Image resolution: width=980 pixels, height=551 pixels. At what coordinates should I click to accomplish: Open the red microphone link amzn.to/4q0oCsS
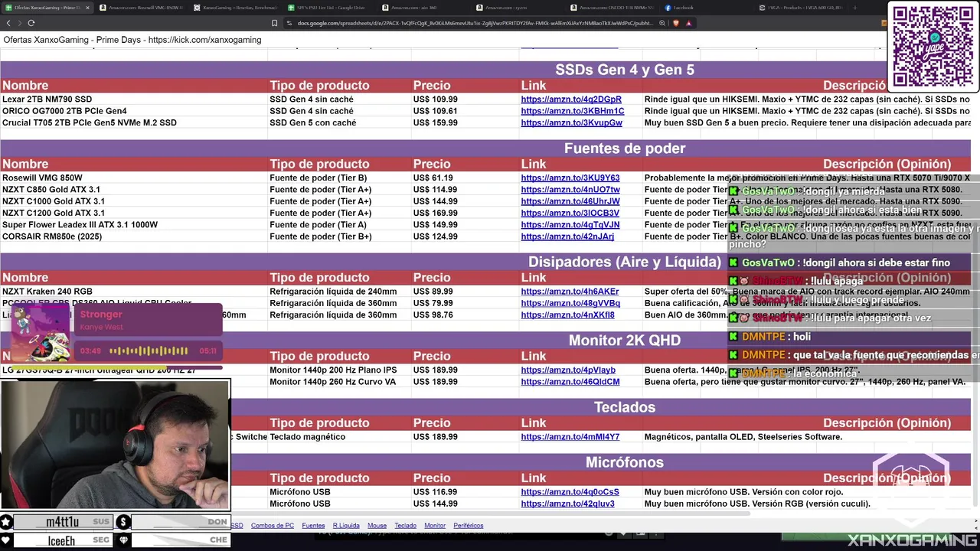570,492
